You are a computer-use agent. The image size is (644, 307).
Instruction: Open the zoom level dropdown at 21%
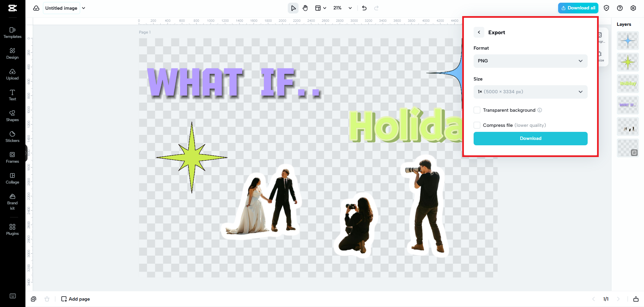342,8
